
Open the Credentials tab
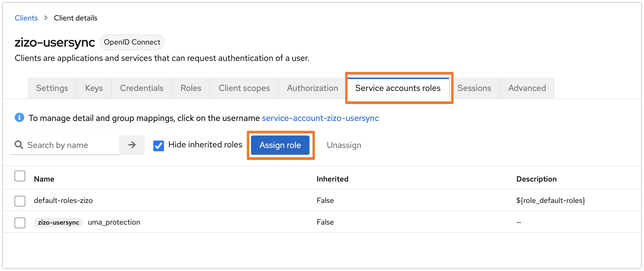pos(142,88)
